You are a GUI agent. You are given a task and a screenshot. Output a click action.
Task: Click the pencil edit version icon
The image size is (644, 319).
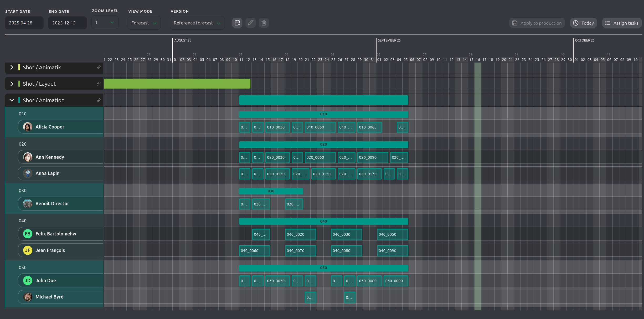(250, 23)
